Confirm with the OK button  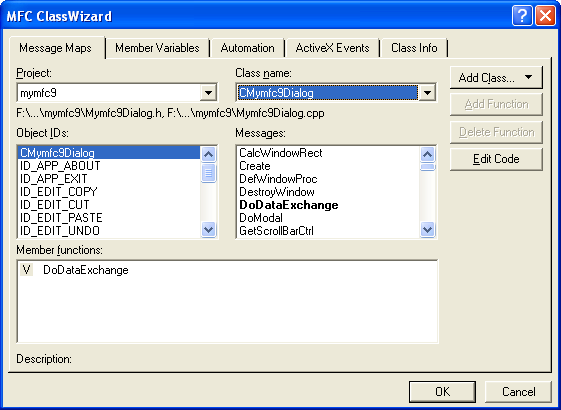pos(442,391)
